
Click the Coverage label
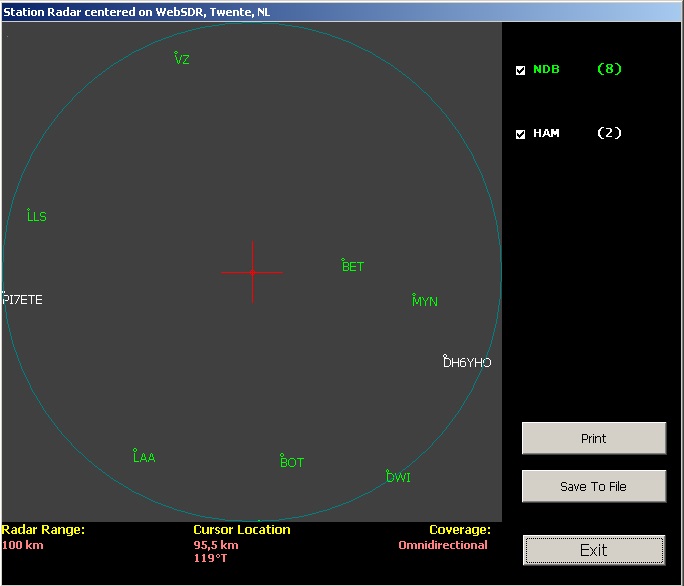(460, 530)
